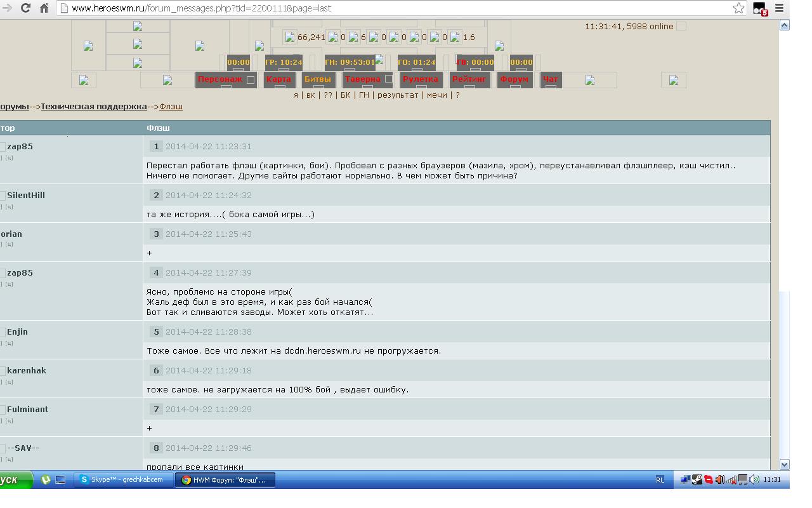Click the 'ГН' shortcut link below the menu
The height and width of the screenshot is (508, 812).
coord(363,95)
